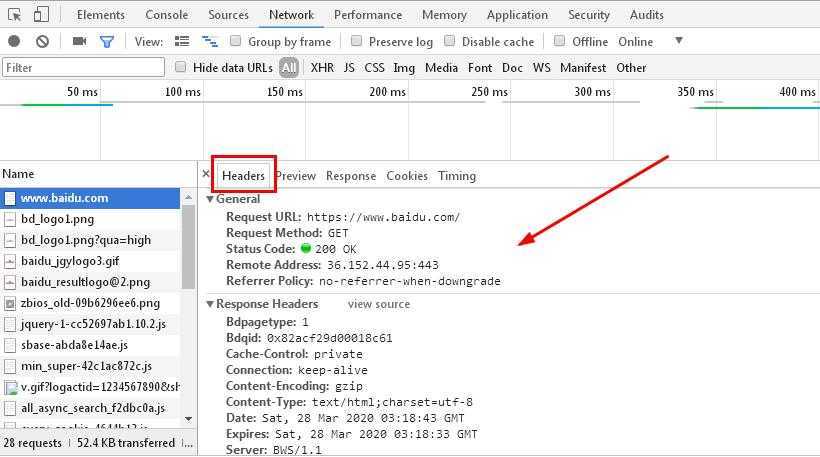Open throttling dropdown arrow
This screenshot has height=457, width=820.
pyautogui.click(x=679, y=41)
